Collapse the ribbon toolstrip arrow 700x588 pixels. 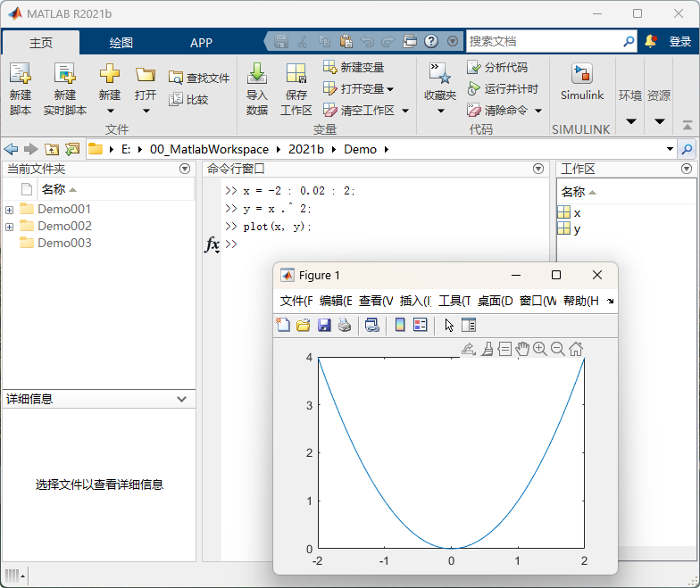687,126
